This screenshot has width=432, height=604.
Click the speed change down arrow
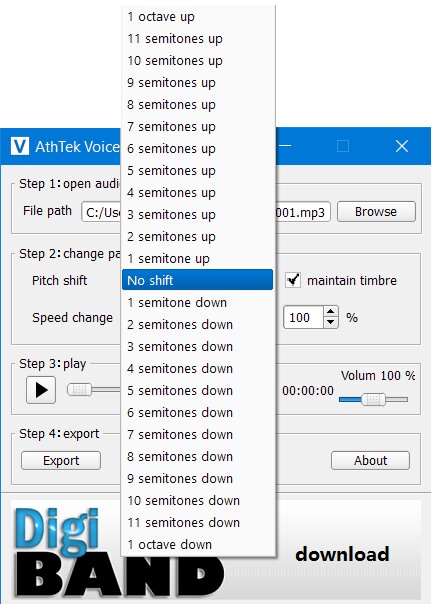tap(331, 322)
